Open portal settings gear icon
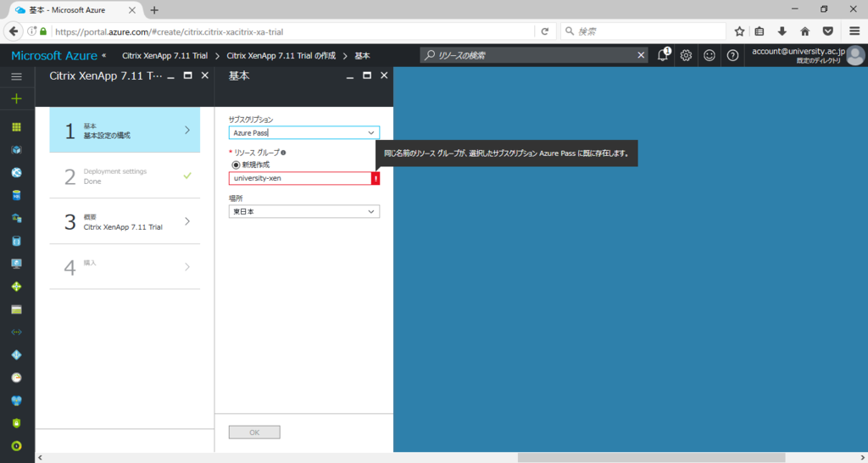The height and width of the screenshot is (463, 868). click(686, 55)
